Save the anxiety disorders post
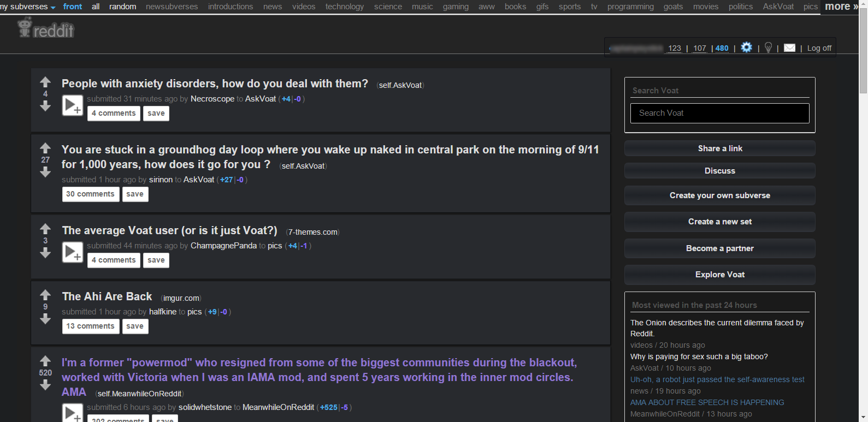The width and height of the screenshot is (868, 422). (x=156, y=113)
